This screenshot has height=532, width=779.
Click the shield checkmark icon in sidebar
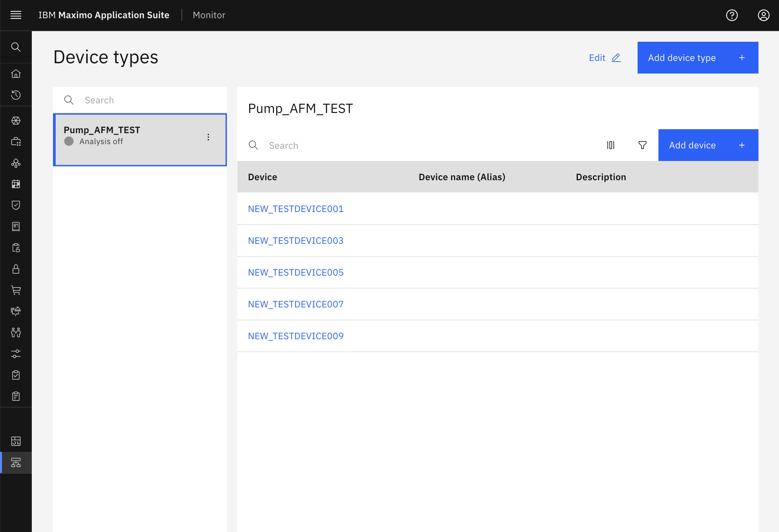pos(16,205)
